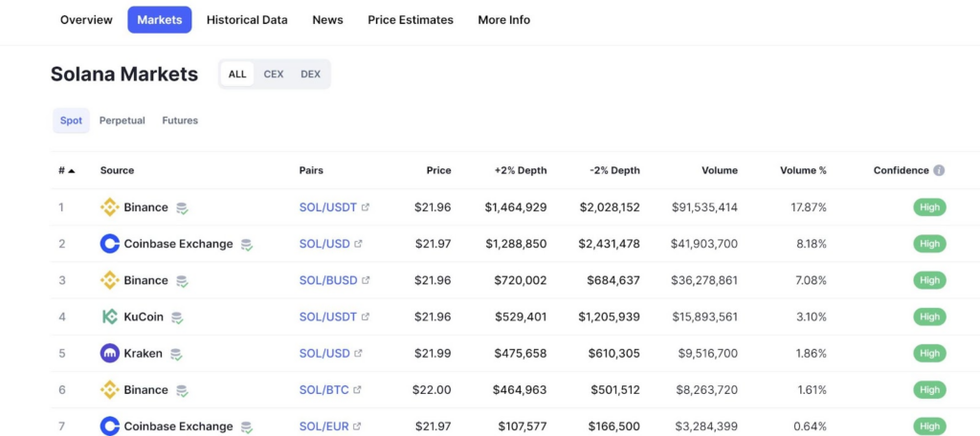Go to the News tab
This screenshot has height=436, width=980.
[327, 20]
